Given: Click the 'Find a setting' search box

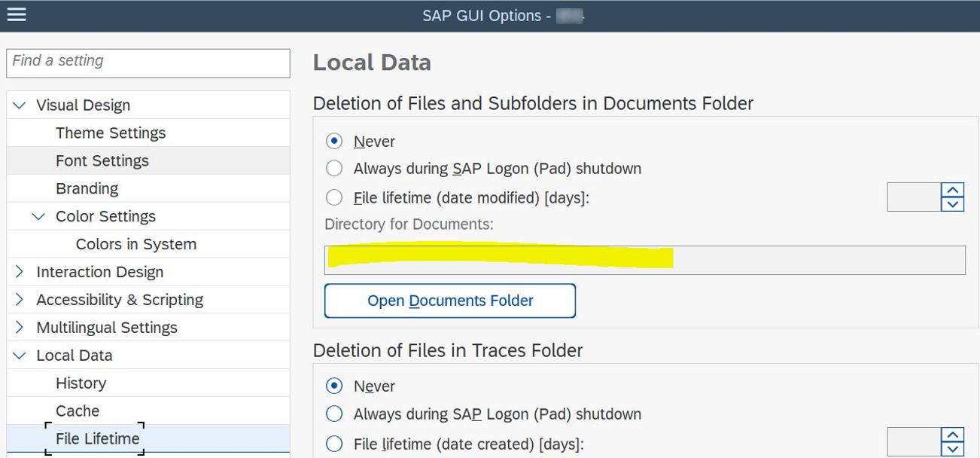Looking at the screenshot, I should [148, 63].
